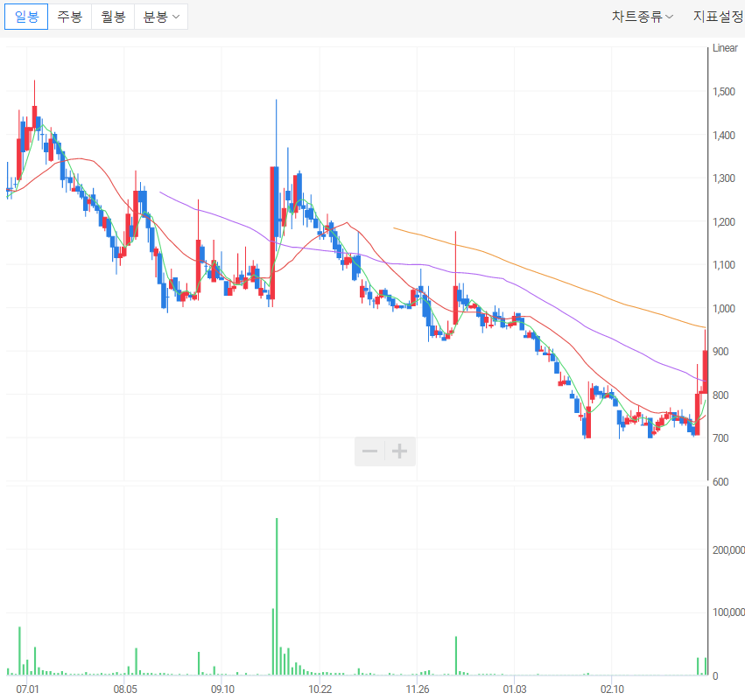
Task: Click the 07.01 date label
Action: coord(27,689)
